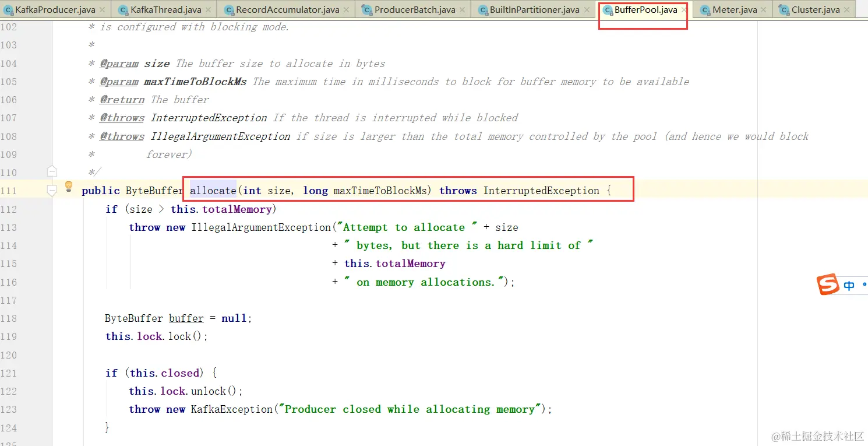Click the " bytes, but there is a hard limit of " string
This screenshot has width=868, height=446.
[x=468, y=245]
